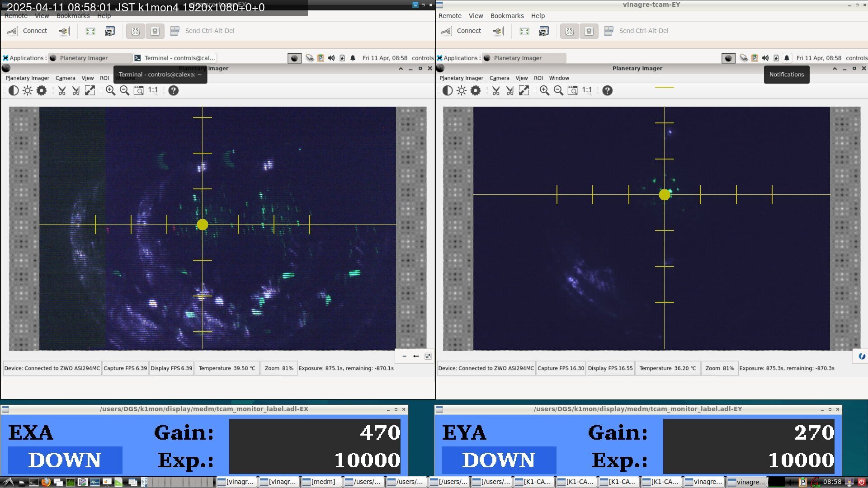
Task: Click volume speaker icon in left remote panel
Action: [x=331, y=58]
